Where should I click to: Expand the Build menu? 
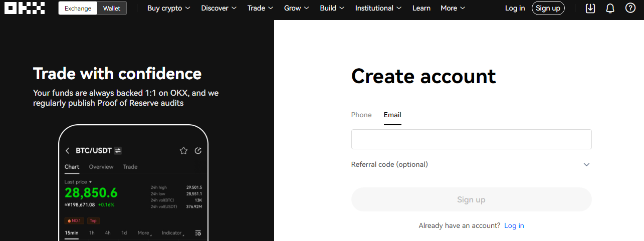tap(332, 8)
